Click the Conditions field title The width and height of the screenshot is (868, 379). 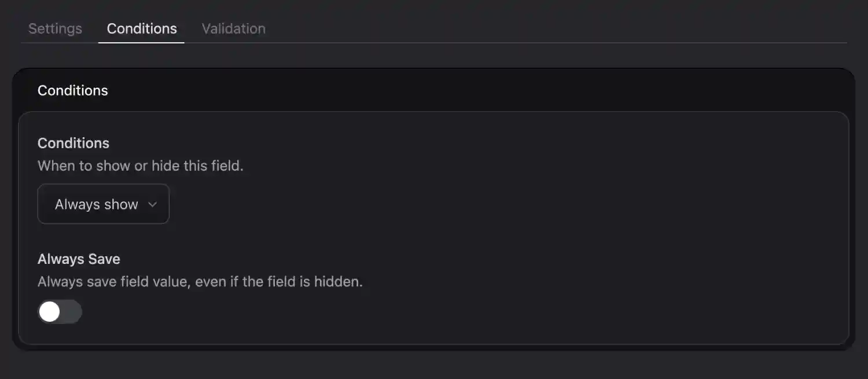click(x=73, y=143)
